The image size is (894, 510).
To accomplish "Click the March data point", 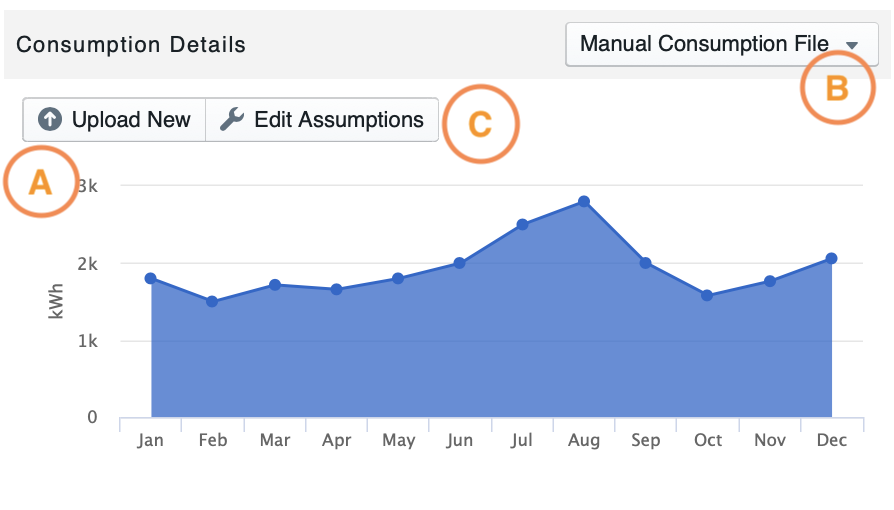I will [x=274, y=285].
